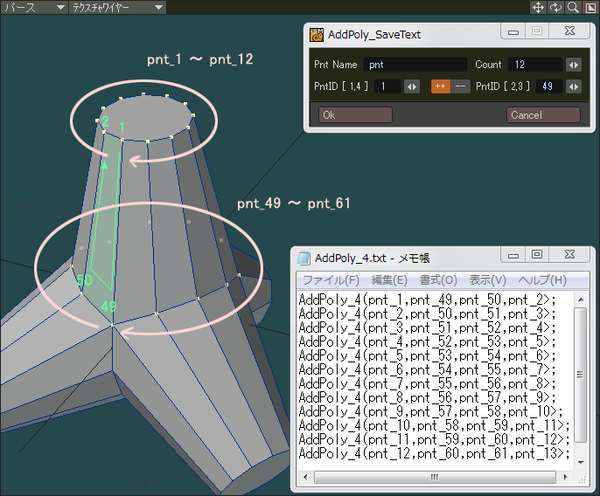Open the 編集(E) menu in Notepad
This screenshot has width=600, height=496.
389,280
